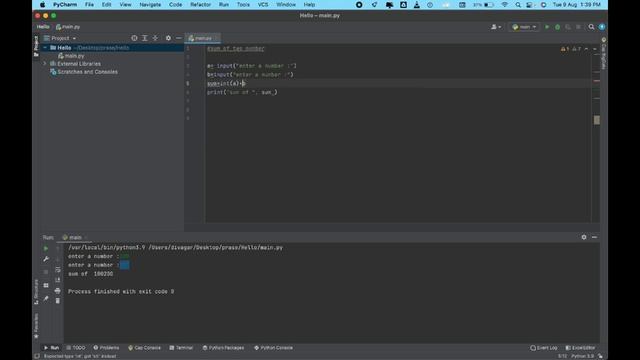
Task: Click Select Opened File target icon in Project panel
Action: click(134, 38)
